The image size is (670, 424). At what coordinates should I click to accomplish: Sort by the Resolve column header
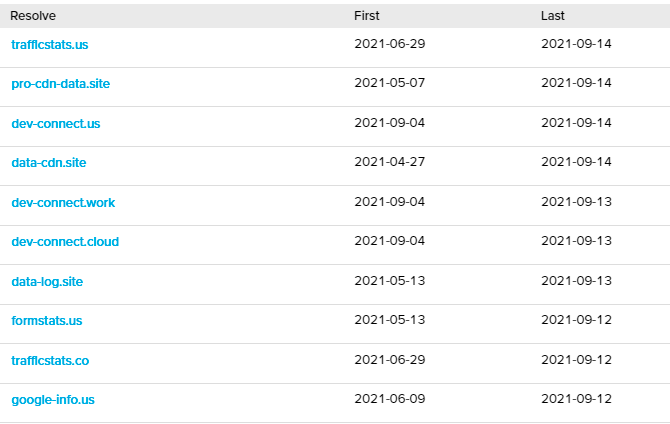33,16
